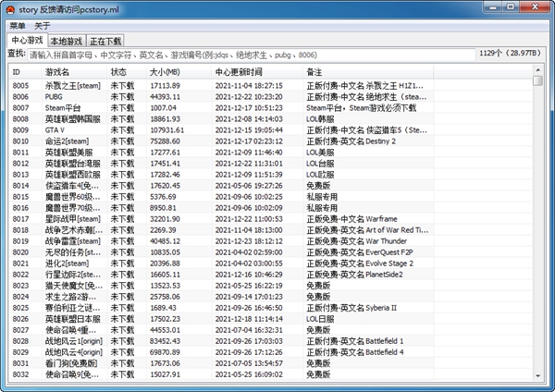Sort by the 状态 column header
The width and height of the screenshot is (555, 392).
(x=127, y=72)
